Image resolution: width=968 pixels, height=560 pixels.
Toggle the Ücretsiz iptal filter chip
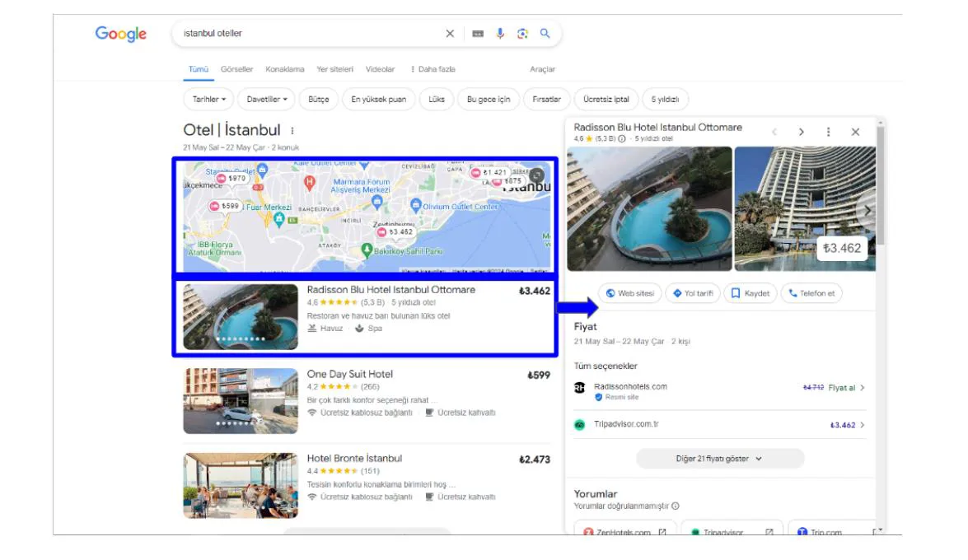coord(606,100)
